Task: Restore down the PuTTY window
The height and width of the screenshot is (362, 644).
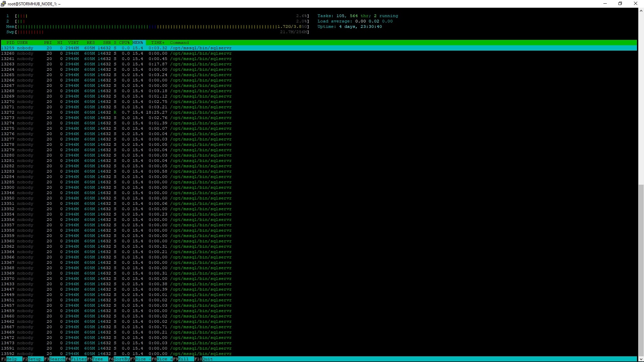Action: pos(620,4)
